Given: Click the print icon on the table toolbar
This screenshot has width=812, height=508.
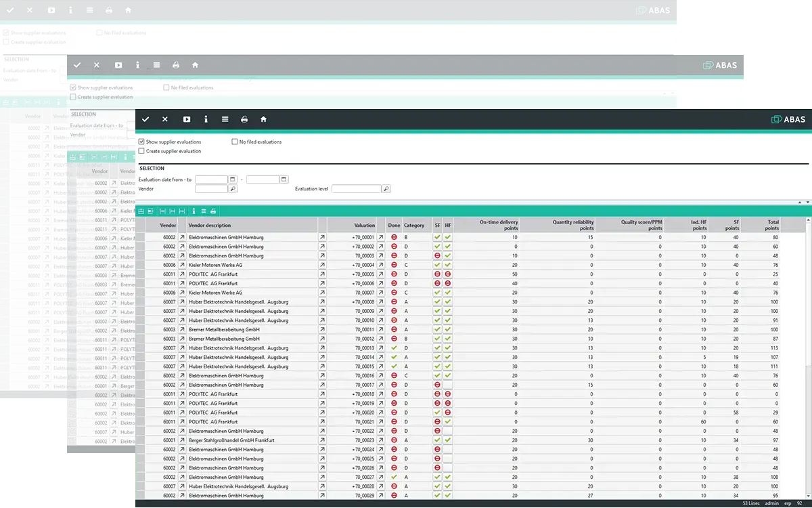Looking at the screenshot, I should point(213,211).
